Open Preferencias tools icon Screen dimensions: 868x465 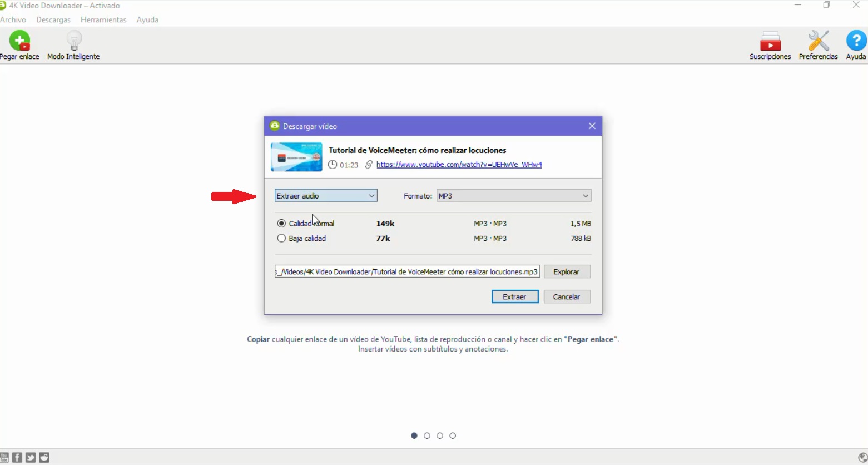coord(818,41)
